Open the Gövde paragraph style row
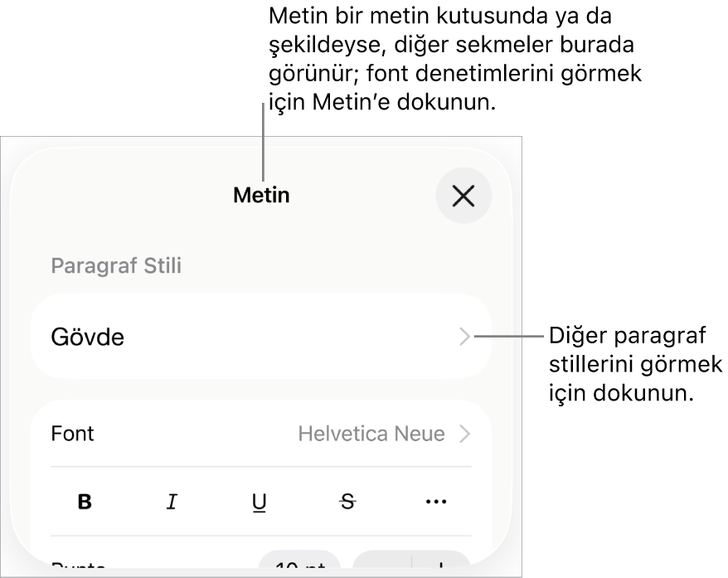 coord(261,337)
